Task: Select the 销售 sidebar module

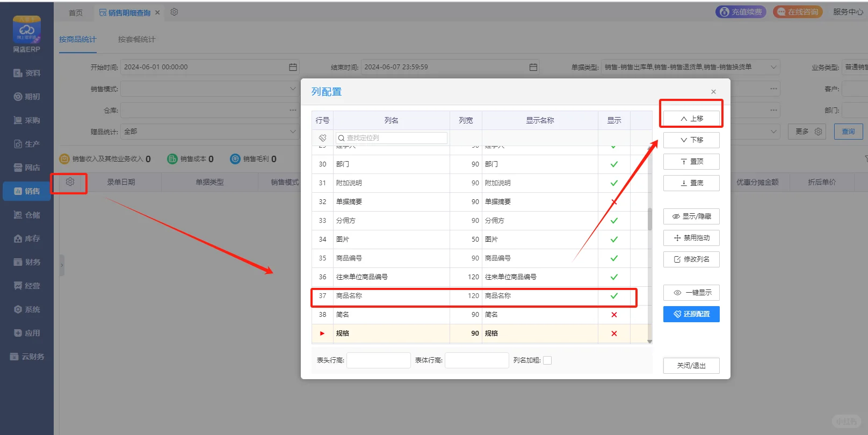Action: [x=27, y=191]
